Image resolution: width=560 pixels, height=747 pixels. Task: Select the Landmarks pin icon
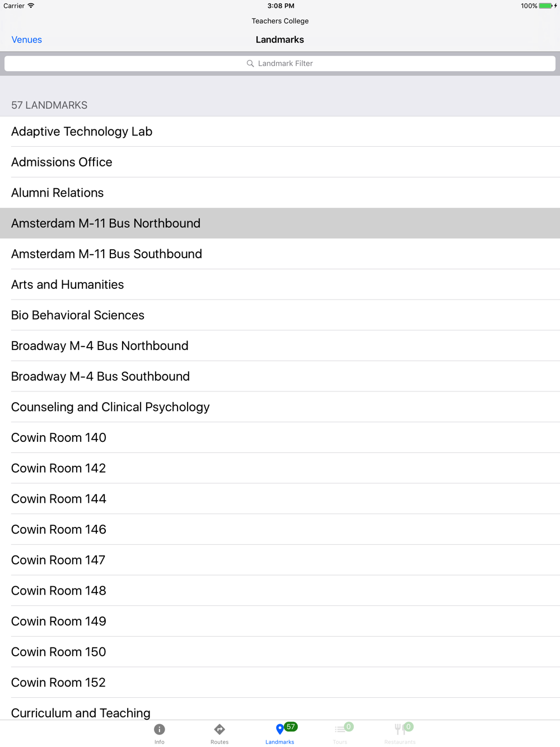click(279, 729)
